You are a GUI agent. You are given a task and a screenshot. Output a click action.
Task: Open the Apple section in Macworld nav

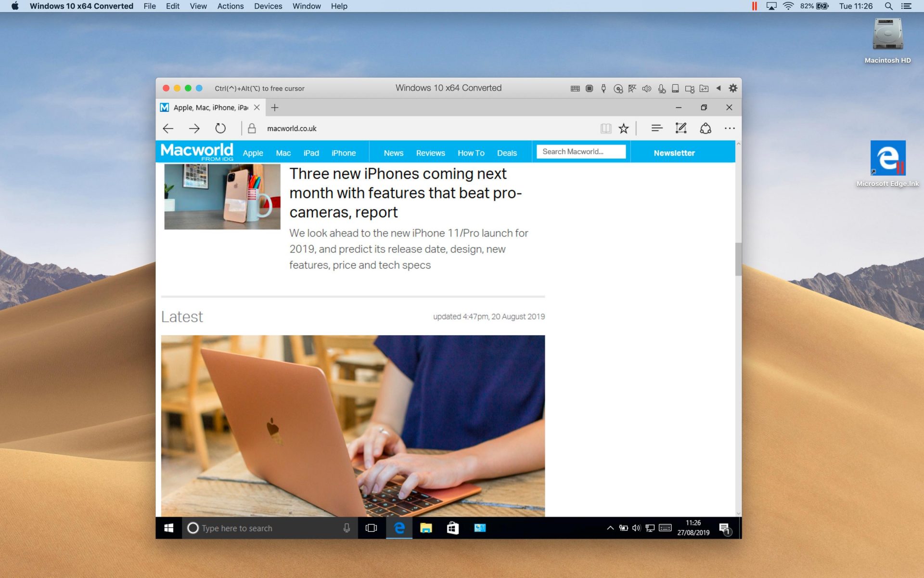253,153
